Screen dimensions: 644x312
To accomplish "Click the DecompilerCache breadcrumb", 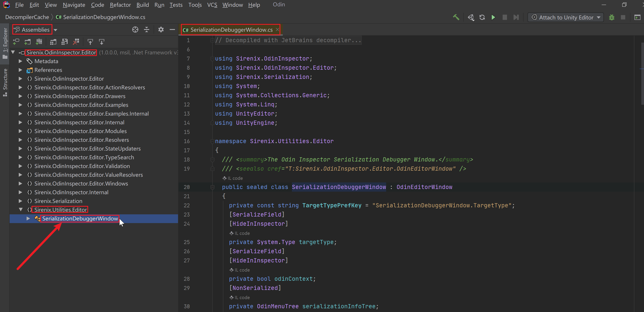I will 27,17.
